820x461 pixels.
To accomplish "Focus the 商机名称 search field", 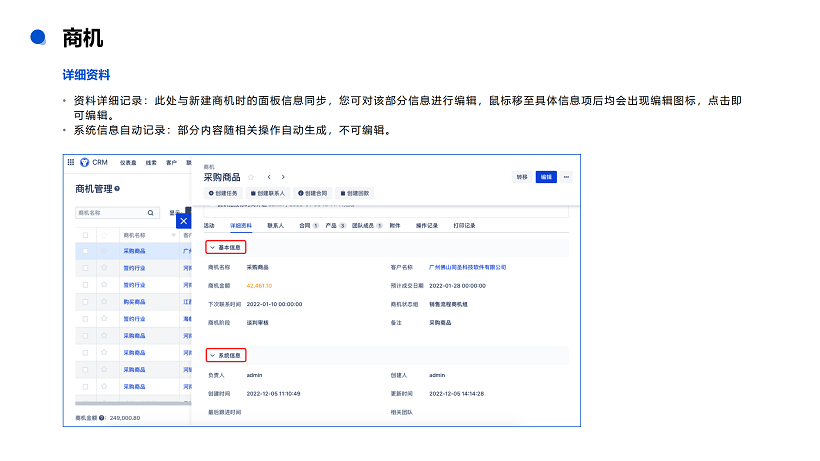I will [x=117, y=213].
